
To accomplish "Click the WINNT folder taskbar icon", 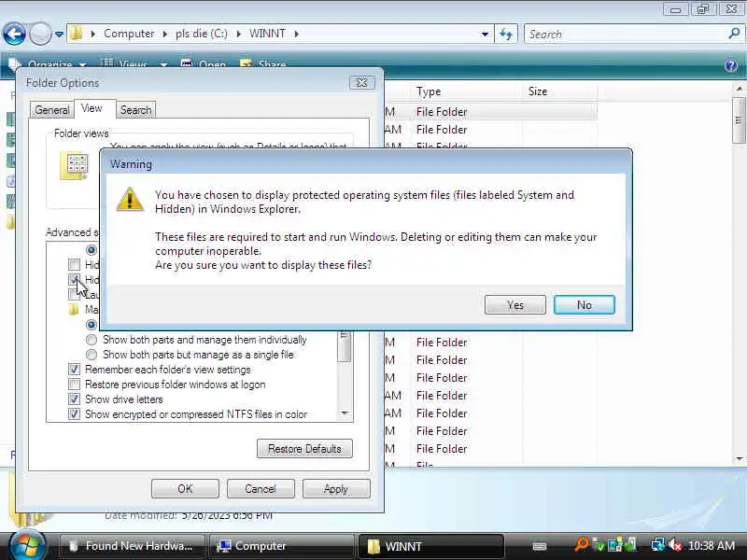I will tap(374, 546).
